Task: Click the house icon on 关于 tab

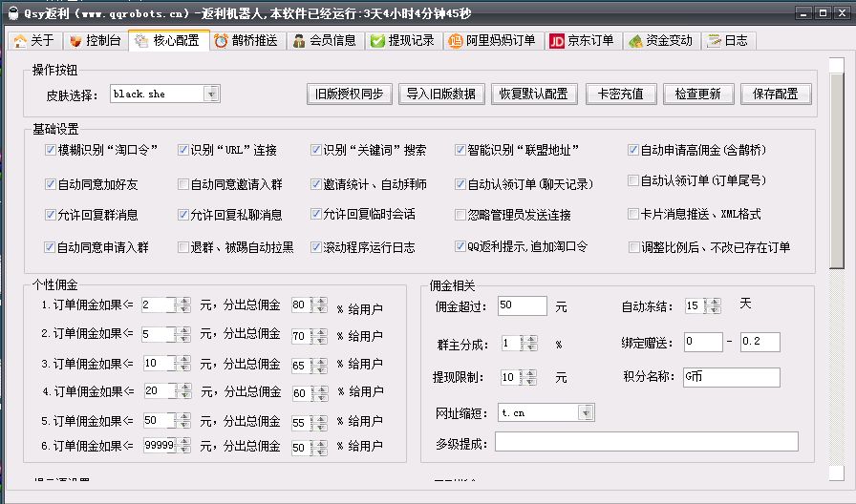Action: (20, 41)
